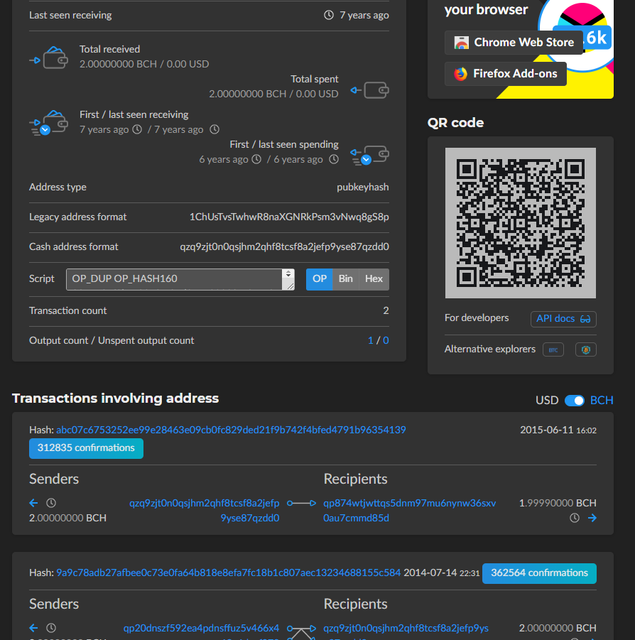The width and height of the screenshot is (635, 640).
Task: Click date 2014-07-14 22:31
Action: coord(441,573)
